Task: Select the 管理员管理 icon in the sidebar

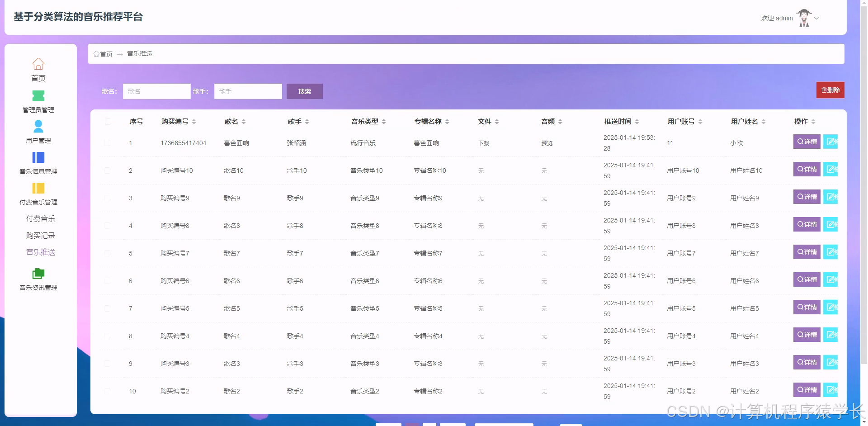Action: 38,95
